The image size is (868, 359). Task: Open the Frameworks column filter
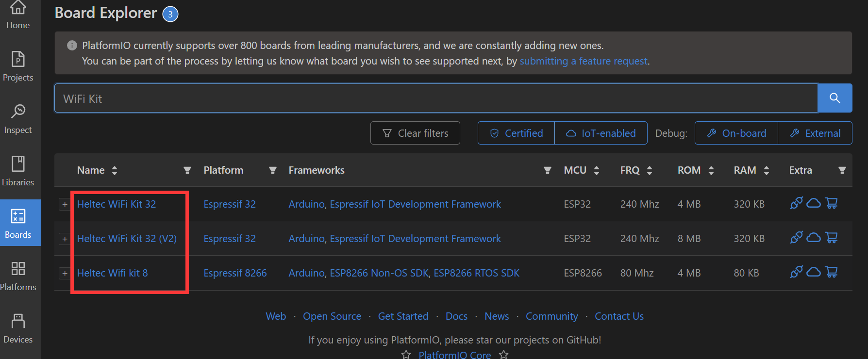tap(548, 170)
